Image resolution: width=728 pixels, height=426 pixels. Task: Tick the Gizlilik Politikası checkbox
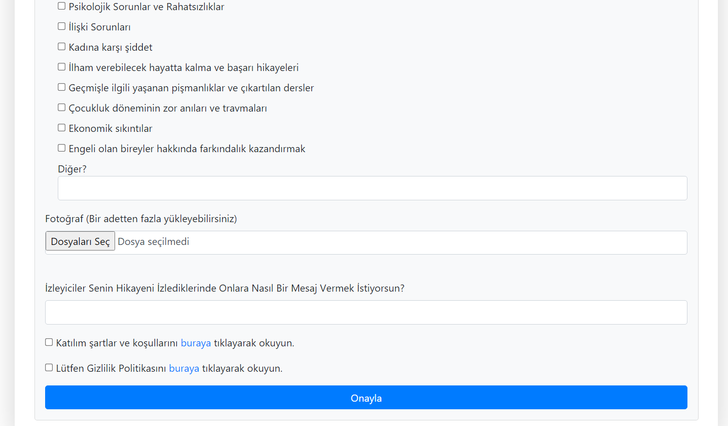pos(49,368)
